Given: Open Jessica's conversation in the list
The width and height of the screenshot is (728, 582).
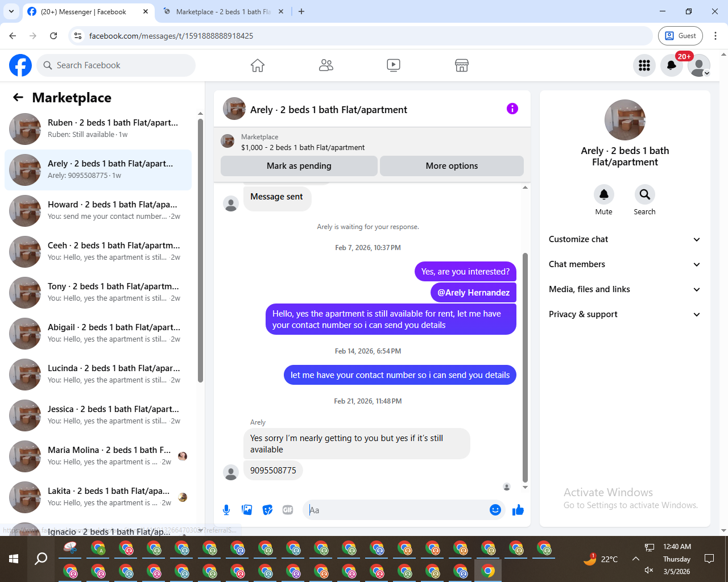Looking at the screenshot, I should [x=98, y=415].
